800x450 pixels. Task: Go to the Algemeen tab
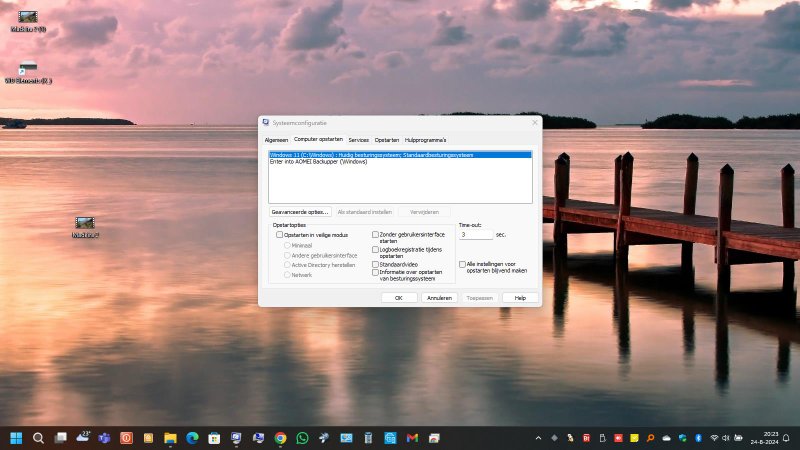tap(276, 140)
